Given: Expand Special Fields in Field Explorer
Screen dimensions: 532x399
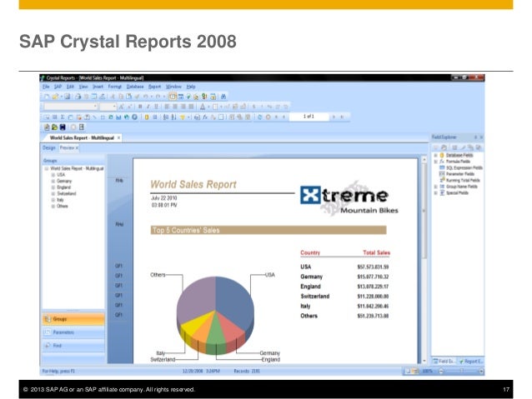Looking at the screenshot, I should (x=436, y=193).
